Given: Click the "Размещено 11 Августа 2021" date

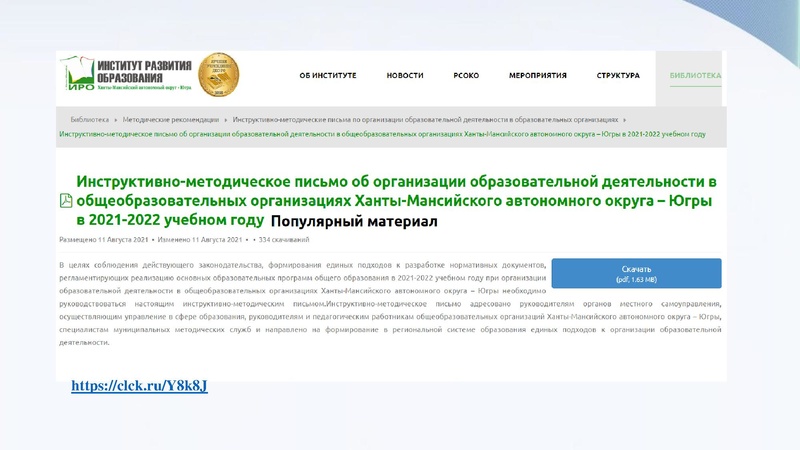Looking at the screenshot, I should click(x=104, y=240).
